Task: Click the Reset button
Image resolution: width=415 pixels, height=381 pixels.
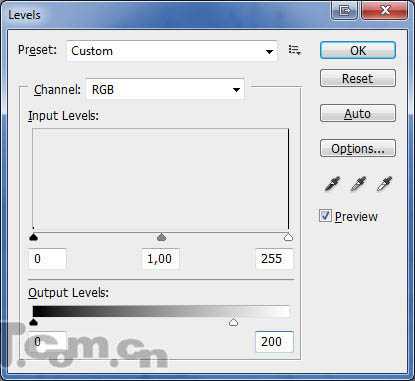Action: [358, 78]
